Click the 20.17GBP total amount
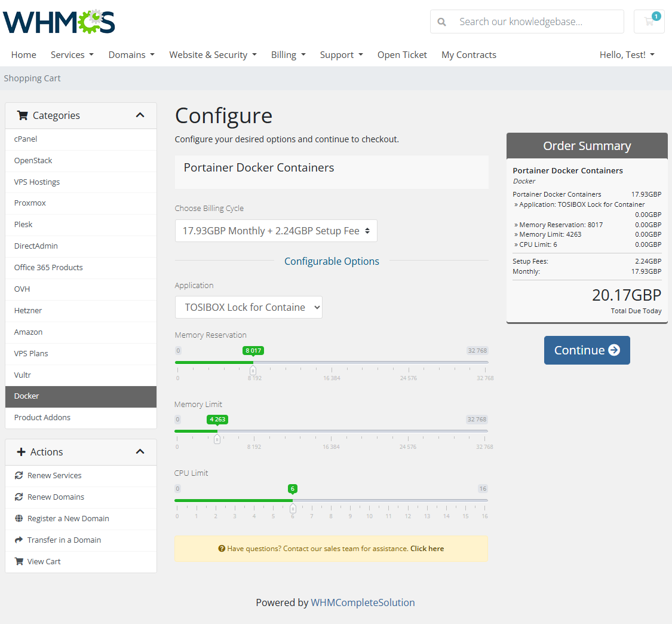The image size is (672, 624). [627, 295]
